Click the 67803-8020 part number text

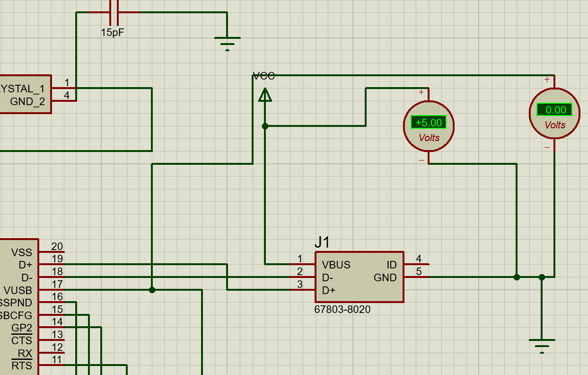(x=342, y=309)
